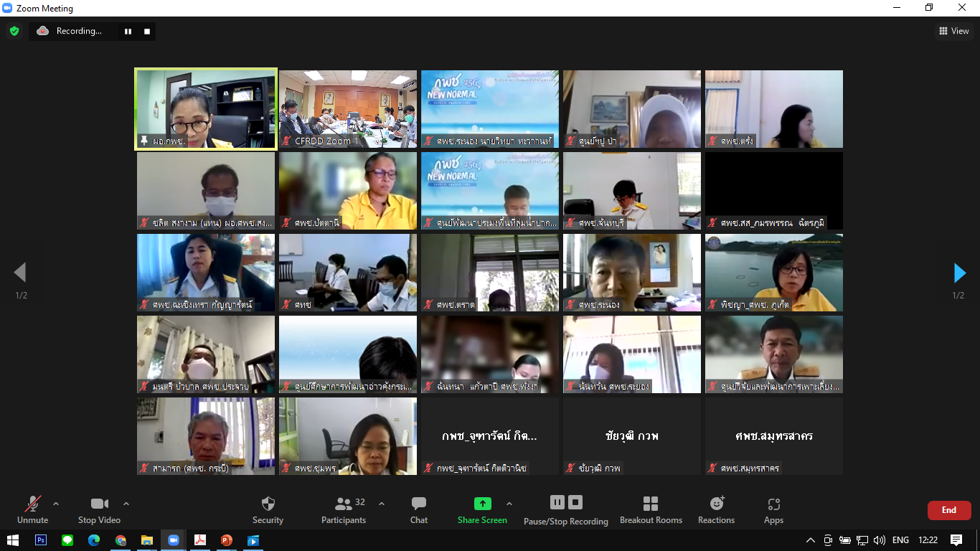Open Google Chrome from the taskbar
The height and width of the screenshot is (551, 980).
click(121, 540)
